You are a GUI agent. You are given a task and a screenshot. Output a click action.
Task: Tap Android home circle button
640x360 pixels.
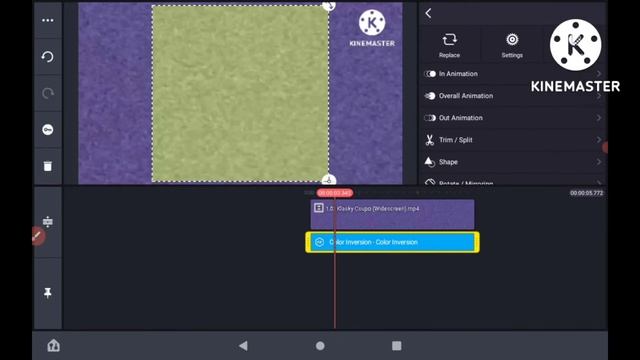click(320, 346)
